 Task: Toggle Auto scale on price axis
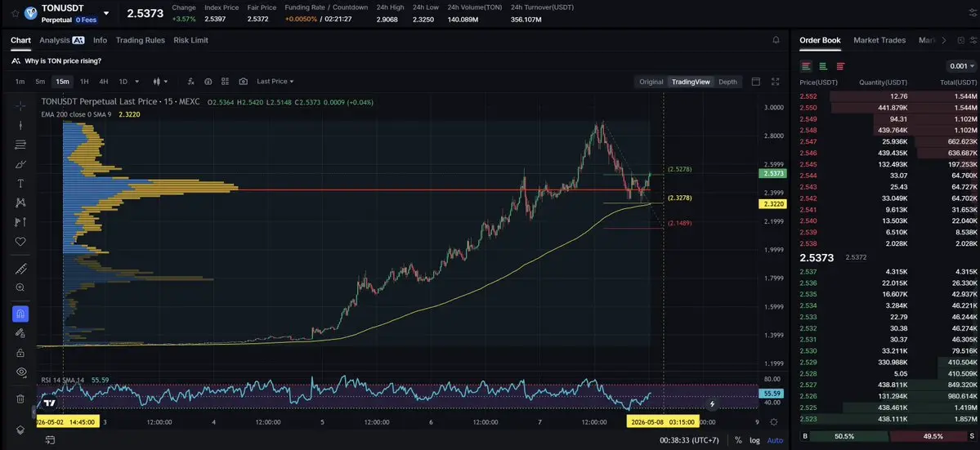[x=774, y=440]
